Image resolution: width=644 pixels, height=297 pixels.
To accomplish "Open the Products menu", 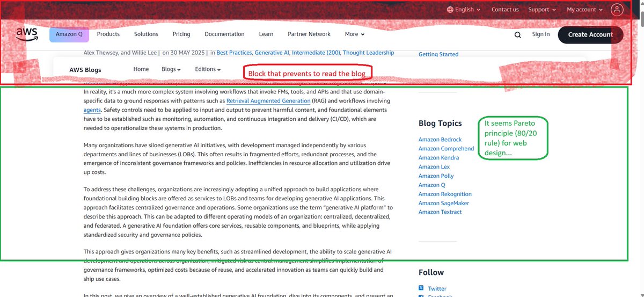I will coord(108,34).
